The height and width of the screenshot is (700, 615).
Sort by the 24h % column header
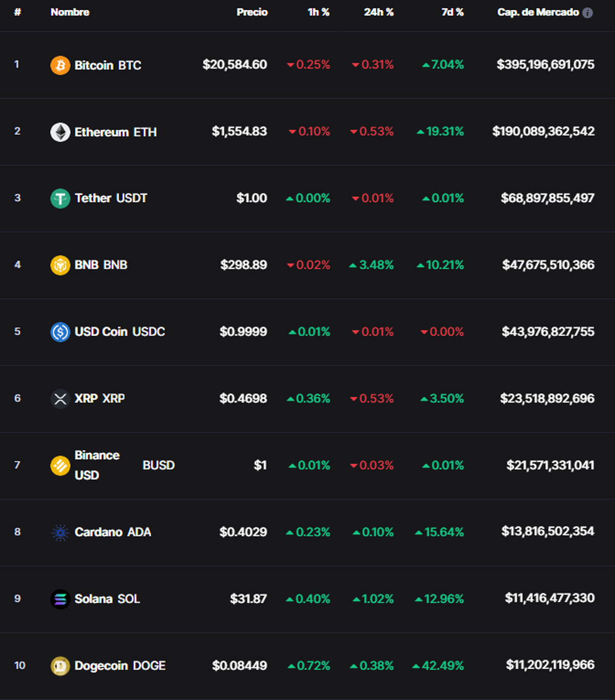tap(379, 12)
